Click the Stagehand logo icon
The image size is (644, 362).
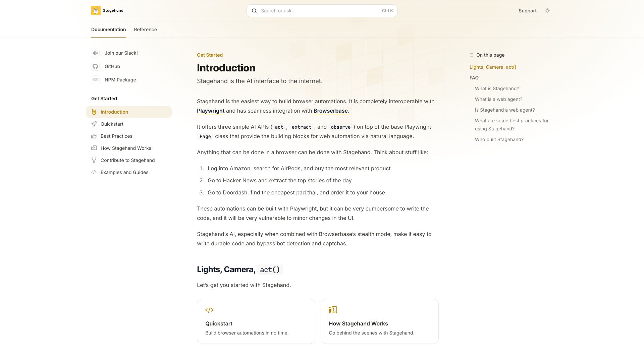click(96, 11)
